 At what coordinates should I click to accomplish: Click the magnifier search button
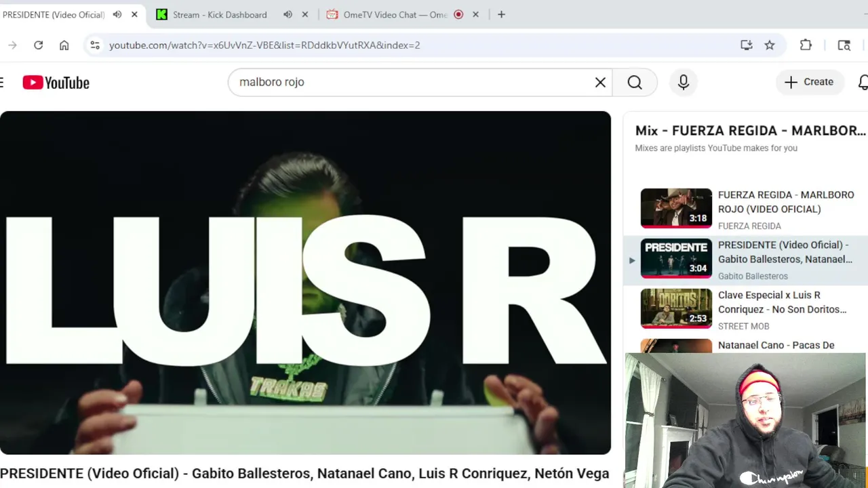[635, 82]
